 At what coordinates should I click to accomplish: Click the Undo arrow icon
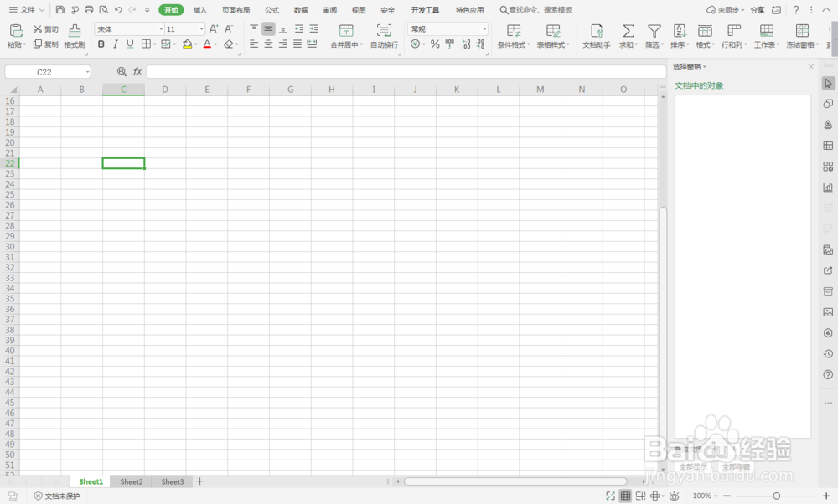[118, 9]
